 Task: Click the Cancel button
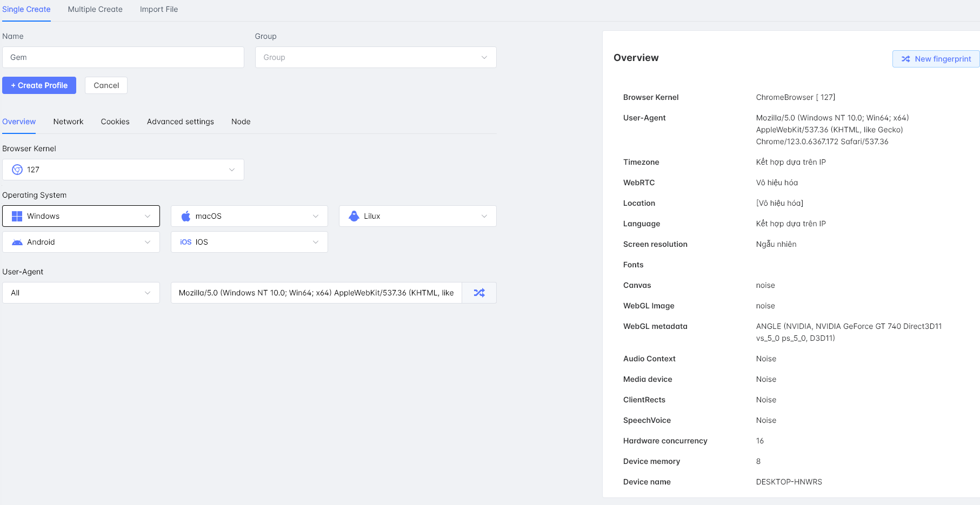[x=106, y=85]
